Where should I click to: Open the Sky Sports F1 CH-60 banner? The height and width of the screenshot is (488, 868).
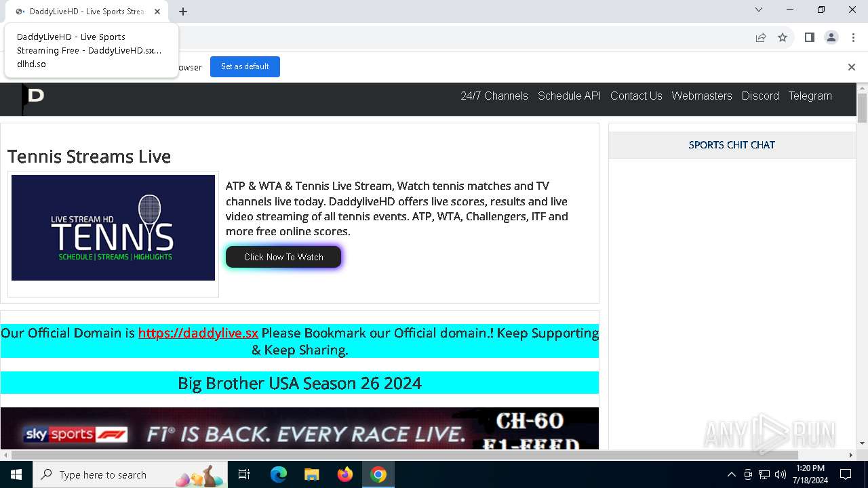pyautogui.click(x=300, y=429)
